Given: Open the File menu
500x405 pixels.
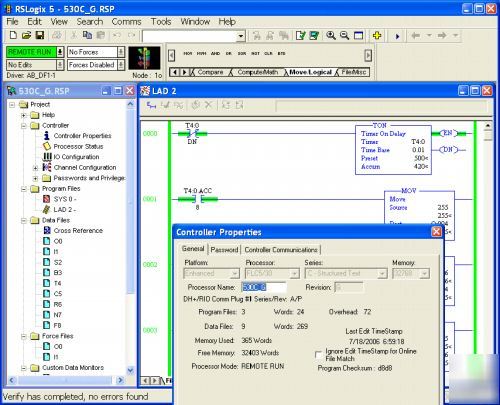Looking at the screenshot, I should (12, 22).
